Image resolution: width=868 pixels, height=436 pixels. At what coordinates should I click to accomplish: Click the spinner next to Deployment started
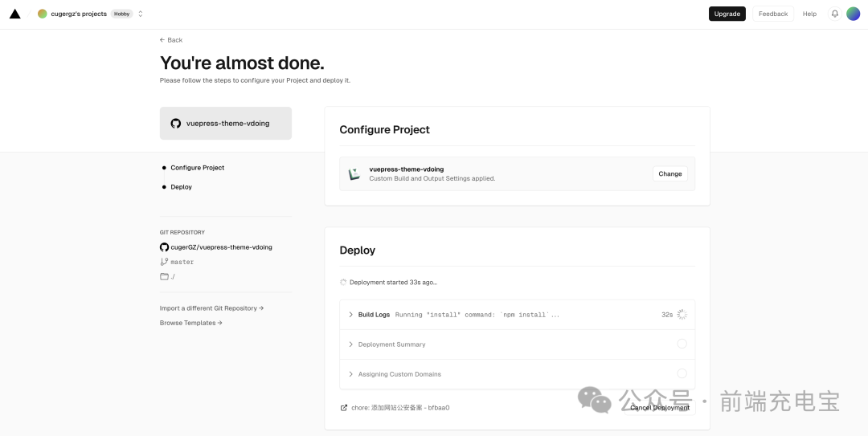(x=343, y=282)
